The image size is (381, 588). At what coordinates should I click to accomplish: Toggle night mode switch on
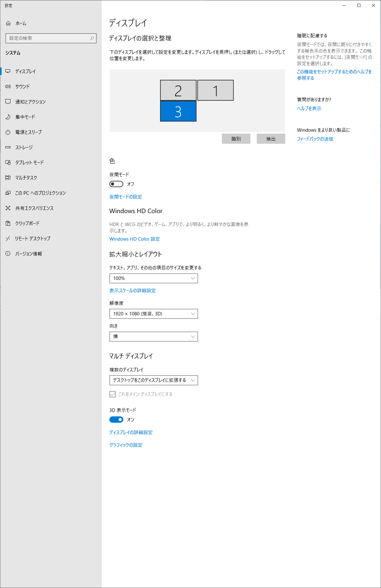tap(116, 184)
